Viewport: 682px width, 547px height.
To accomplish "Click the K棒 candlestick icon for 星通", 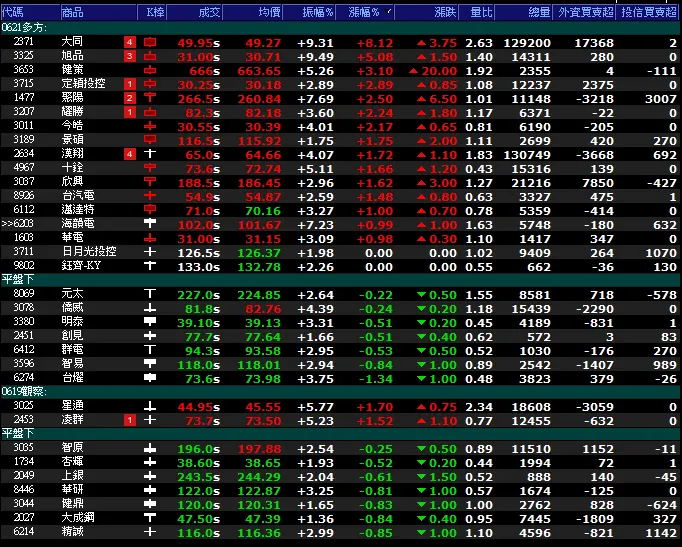I will pos(150,407).
